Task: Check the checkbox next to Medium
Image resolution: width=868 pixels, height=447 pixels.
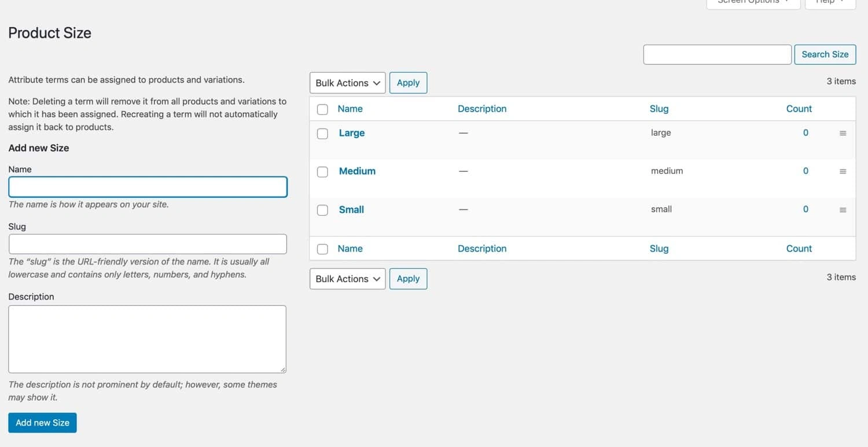Action: tap(322, 172)
